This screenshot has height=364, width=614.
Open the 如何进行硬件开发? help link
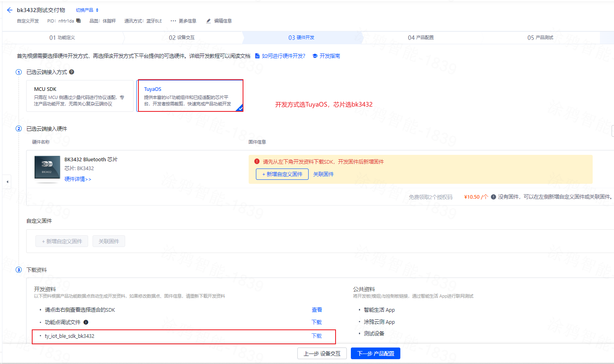[x=284, y=56]
